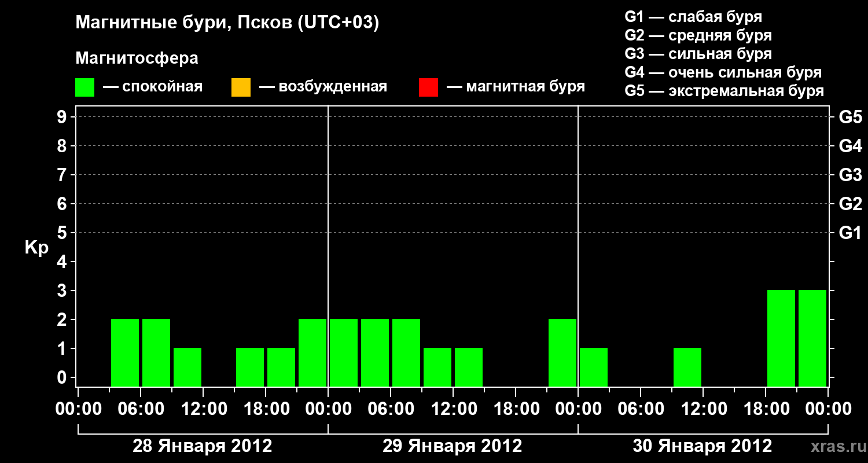This screenshot has width=868, height=463.
Task: Click the 18:00 time label for 29 January
Action: [x=516, y=409]
